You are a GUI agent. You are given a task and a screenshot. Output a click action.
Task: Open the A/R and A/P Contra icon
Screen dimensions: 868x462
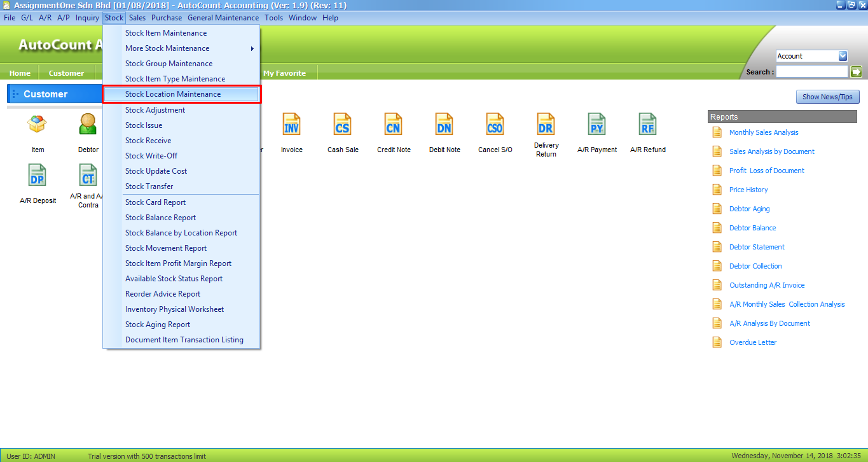(88, 174)
